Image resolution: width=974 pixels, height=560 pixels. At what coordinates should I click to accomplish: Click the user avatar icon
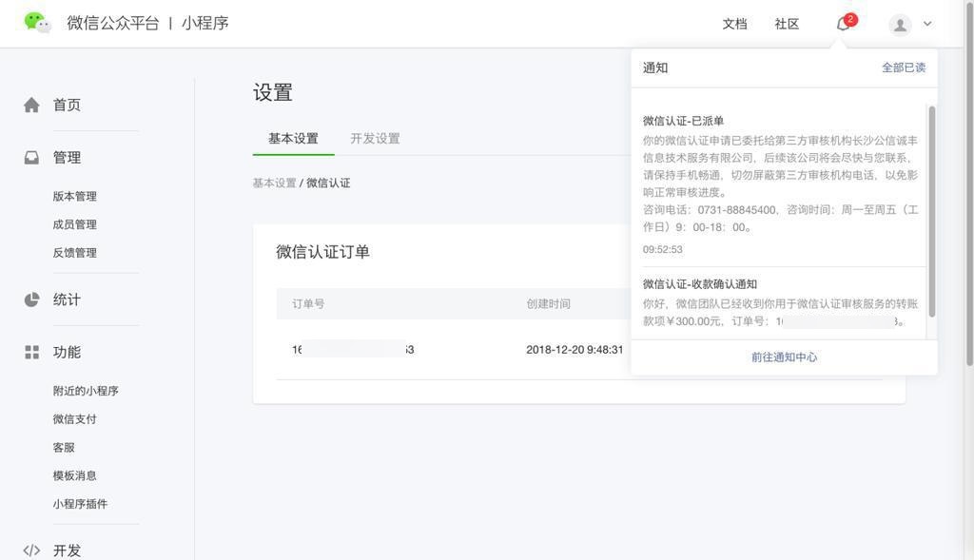(900, 24)
